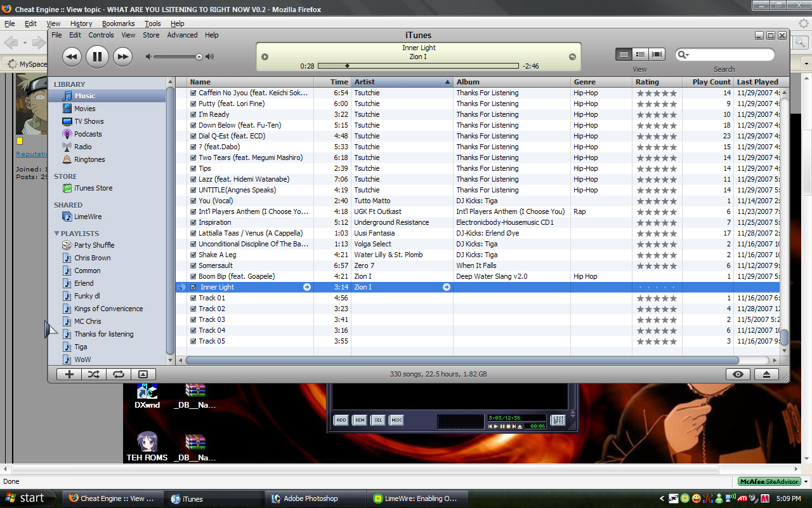Viewport: 812px width, 508px height.
Task: Uncheck the Tips song checkbox
Action: (193, 168)
